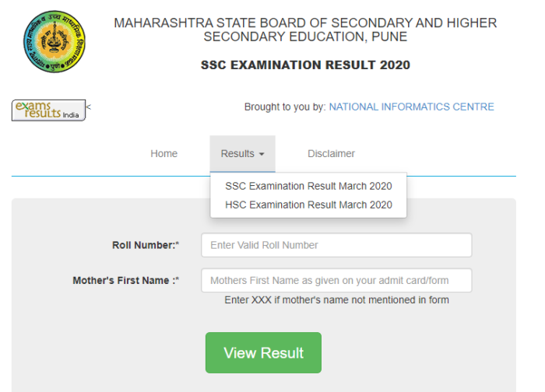This screenshot has height=392, width=545.
Task: Click the 'Enter XXX if mother's name' hint
Action: pos(336,299)
